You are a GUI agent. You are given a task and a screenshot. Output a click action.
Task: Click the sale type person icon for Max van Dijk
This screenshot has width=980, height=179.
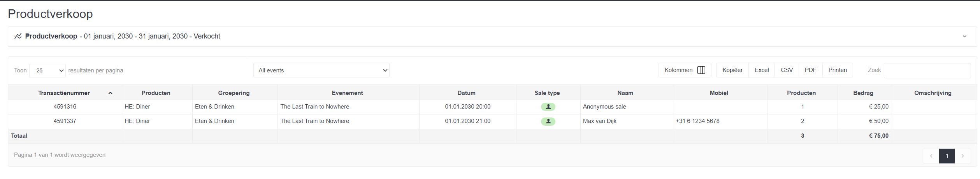(548, 121)
